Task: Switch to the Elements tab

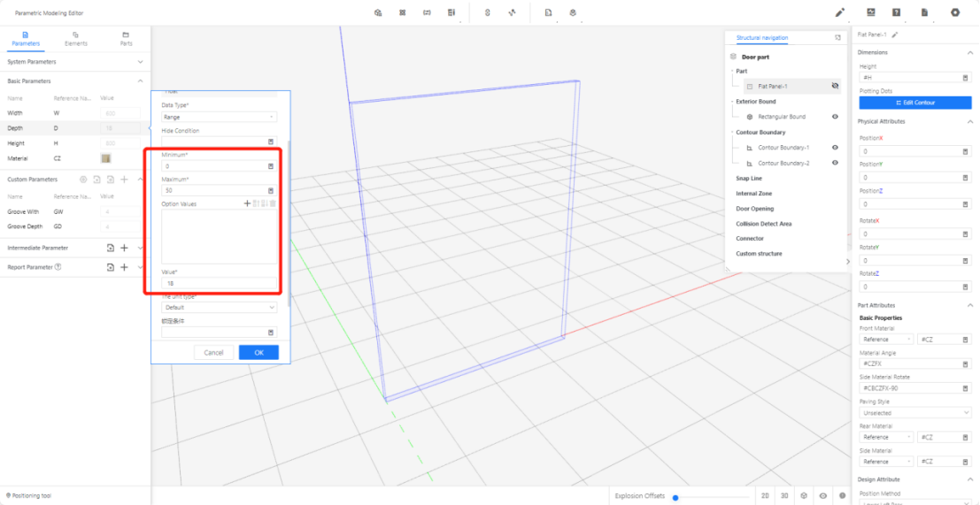Action: click(x=75, y=38)
